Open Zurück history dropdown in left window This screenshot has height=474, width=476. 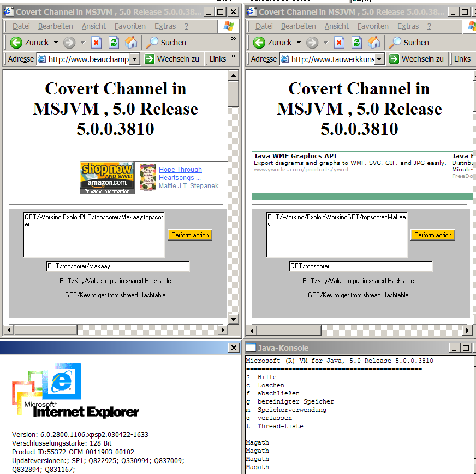[56, 43]
